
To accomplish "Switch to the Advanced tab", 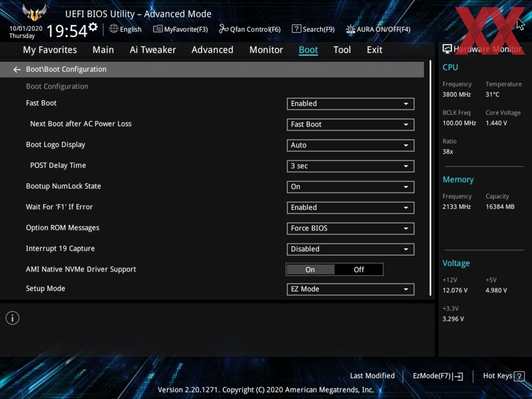I will (212, 50).
